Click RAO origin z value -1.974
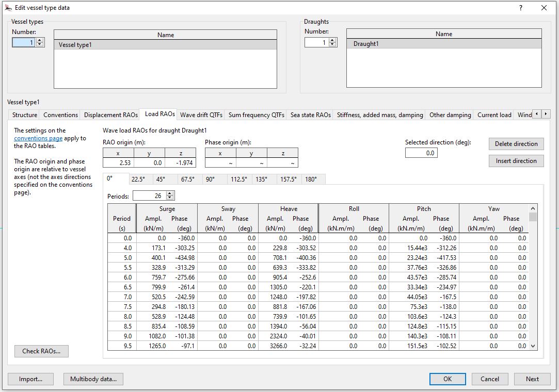559x392 pixels. pos(180,163)
